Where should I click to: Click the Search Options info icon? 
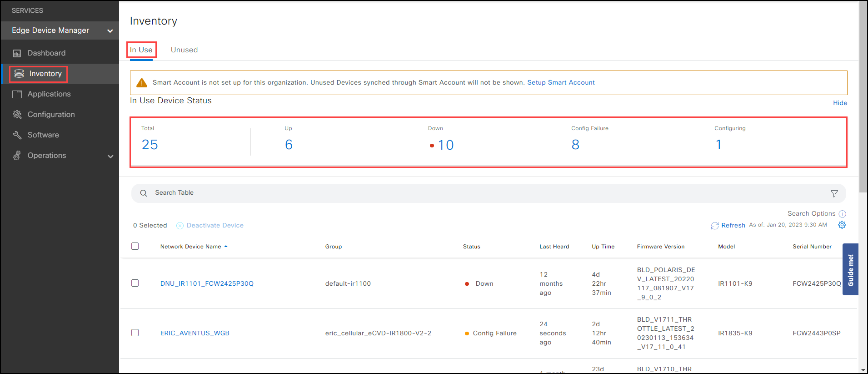pos(843,214)
